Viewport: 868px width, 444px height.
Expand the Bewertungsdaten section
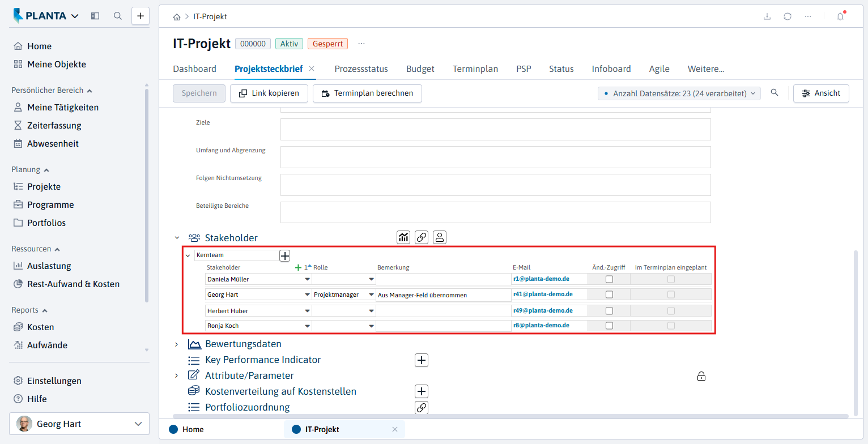tap(177, 344)
